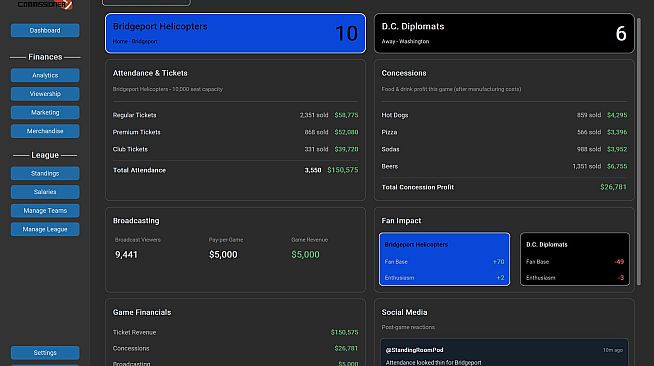This screenshot has height=366, width=654.
Task: Click Bridgeport Fan Base +70 value
Action: click(x=498, y=262)
